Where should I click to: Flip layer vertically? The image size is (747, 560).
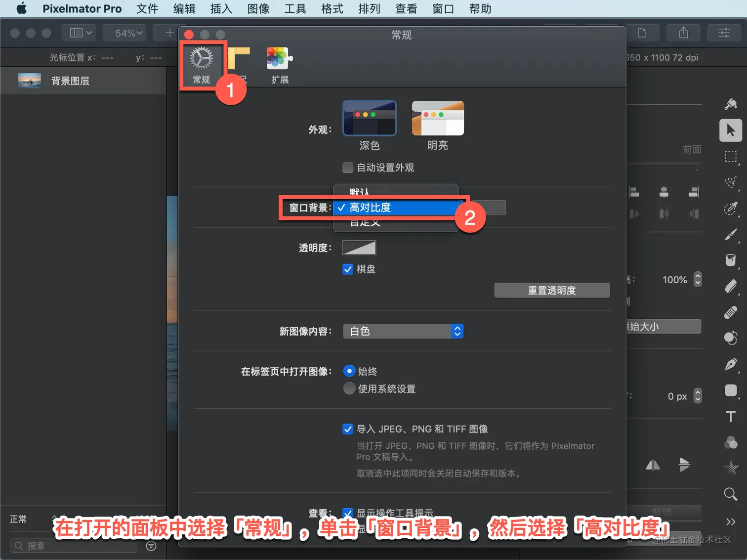(x=684, y=465)
